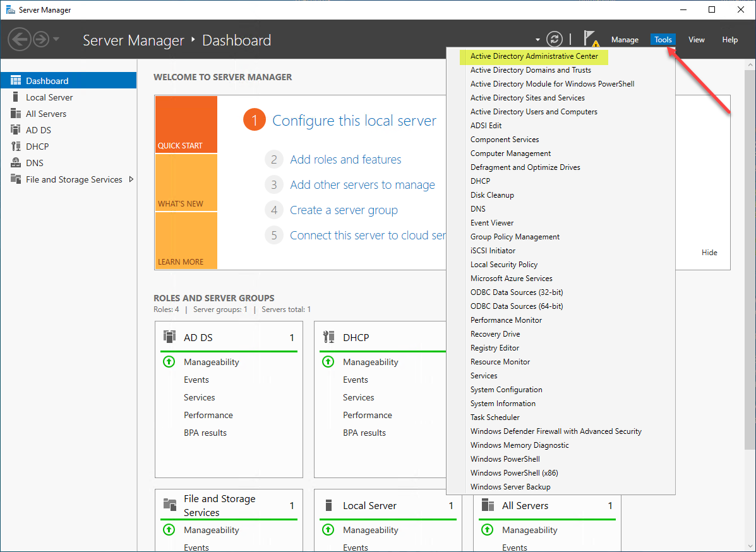This screenshot has width=756, height=552.
Task: Open Registry Editor from the Tools menu
Action: tap(495, 347)
